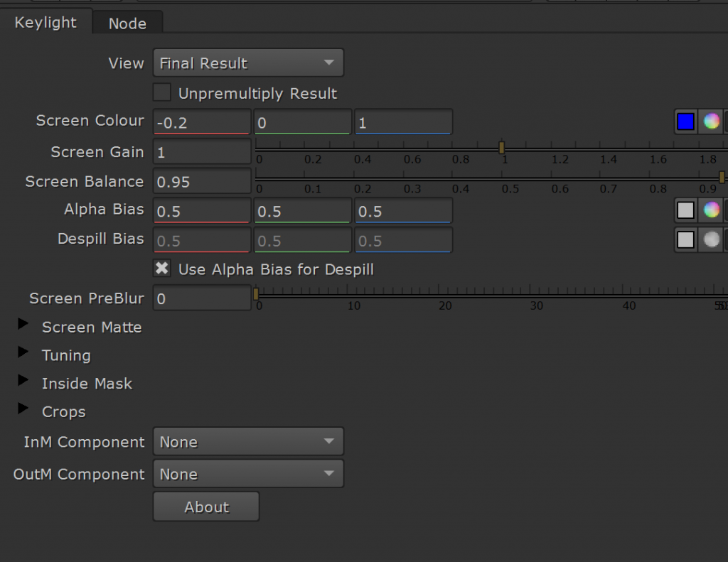Click the Screen Colour red value field
This screenshot has height=562, width=728.
point(202,122)
